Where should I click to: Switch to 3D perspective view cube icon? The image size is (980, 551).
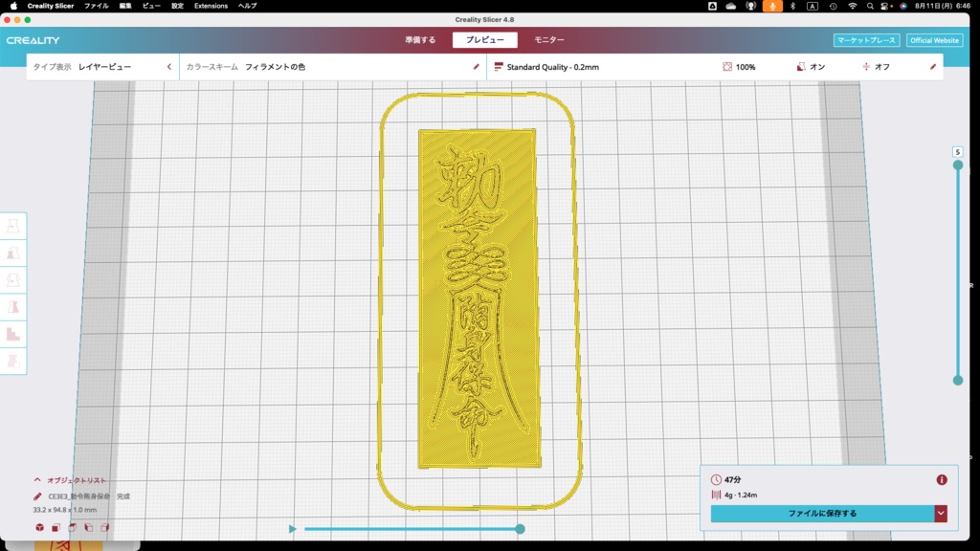(x=40, y=528)
